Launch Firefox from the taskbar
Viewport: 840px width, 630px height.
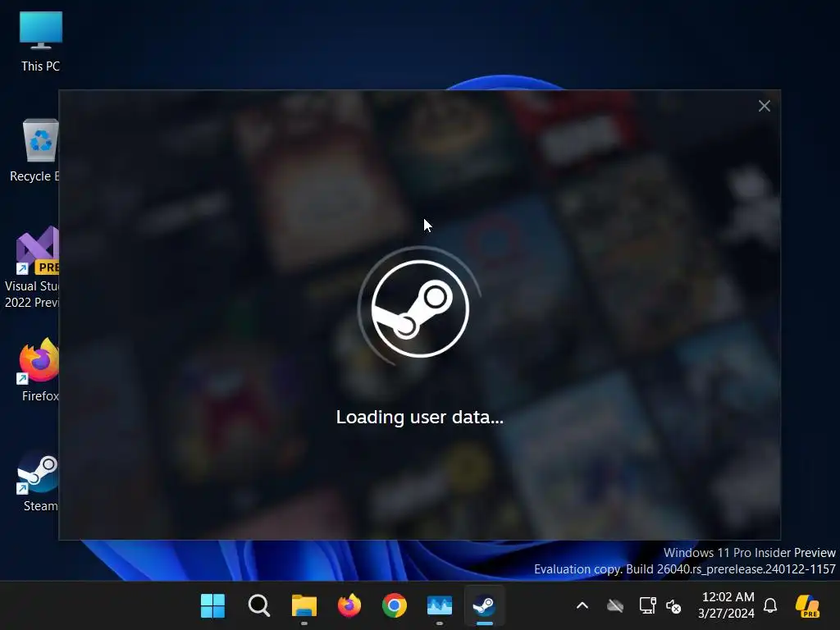(349, 606)
